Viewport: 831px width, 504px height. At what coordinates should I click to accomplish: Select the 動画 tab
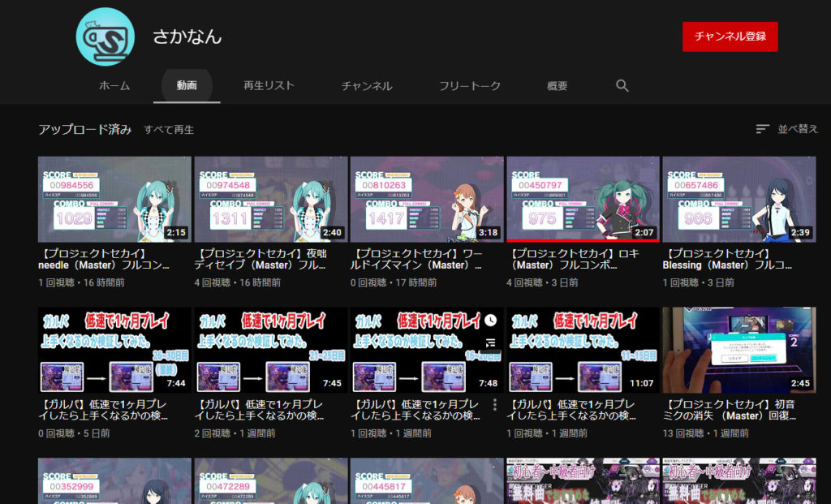pos(187,85)
